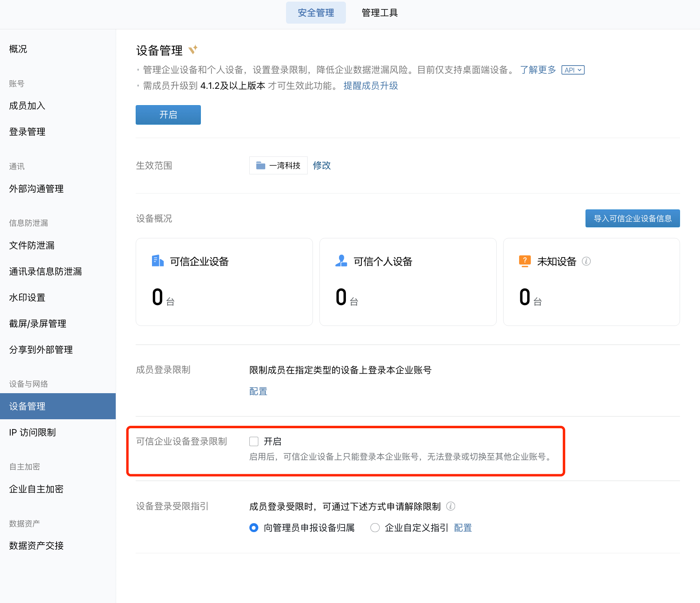The width and height of the screenshot is (700, 603).
Task: Click the 提醒成员升级 link
Action: point(370,86)
